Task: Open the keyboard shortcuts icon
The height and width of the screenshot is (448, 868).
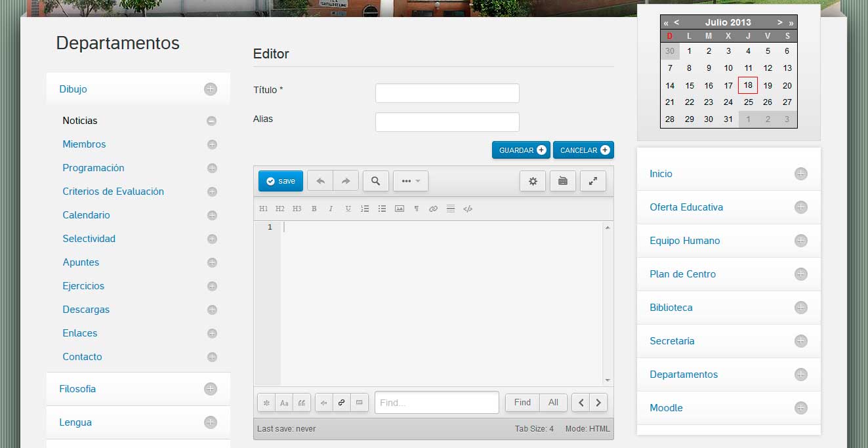Action: (562, 180)
